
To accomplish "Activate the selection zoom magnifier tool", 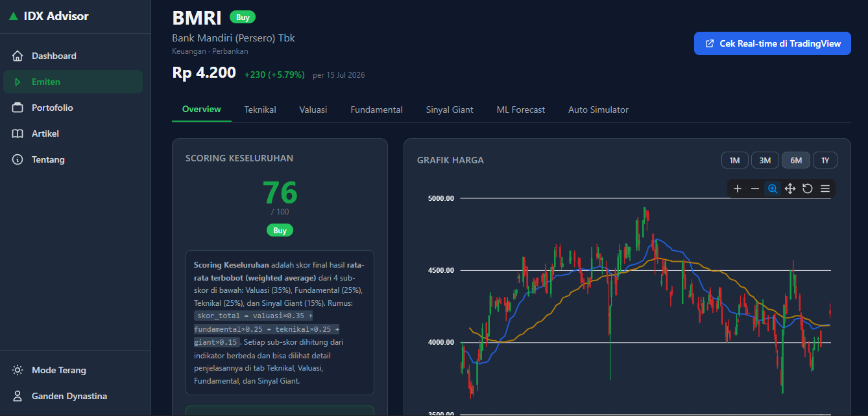I will [x=773, y=189].
